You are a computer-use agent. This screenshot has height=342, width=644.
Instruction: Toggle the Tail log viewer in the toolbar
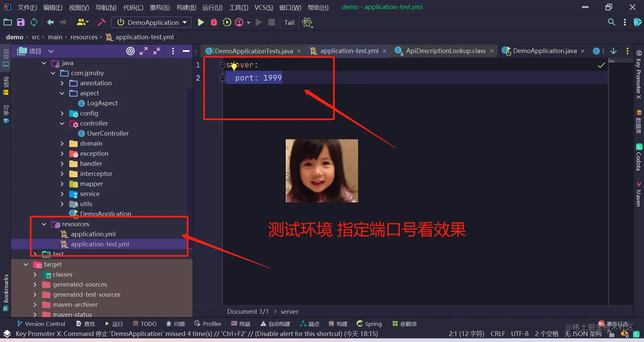[x=289, y=22]
